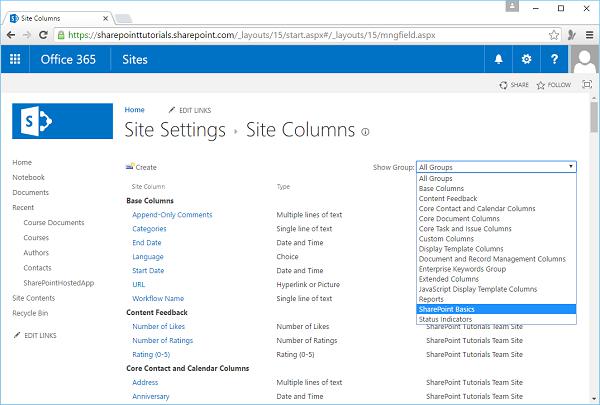Screen dimensions: 600x405
Task: Click the address bar URL
Action: 251,35
